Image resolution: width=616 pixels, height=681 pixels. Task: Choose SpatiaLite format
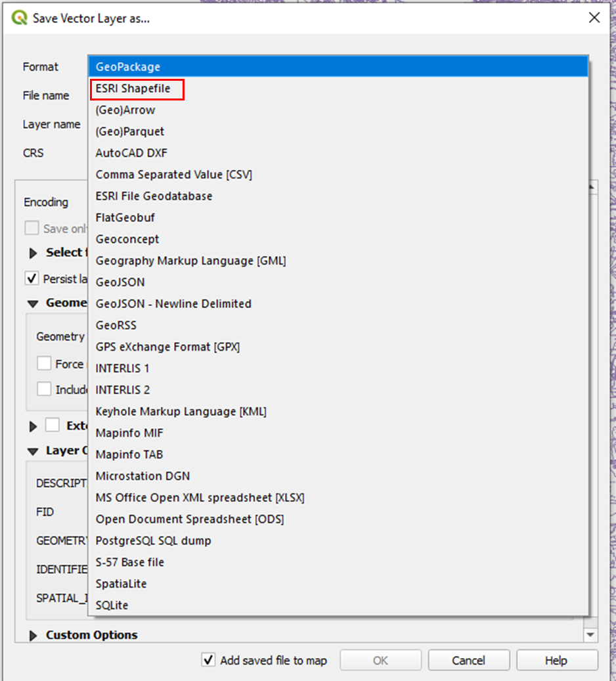(338, 584)
